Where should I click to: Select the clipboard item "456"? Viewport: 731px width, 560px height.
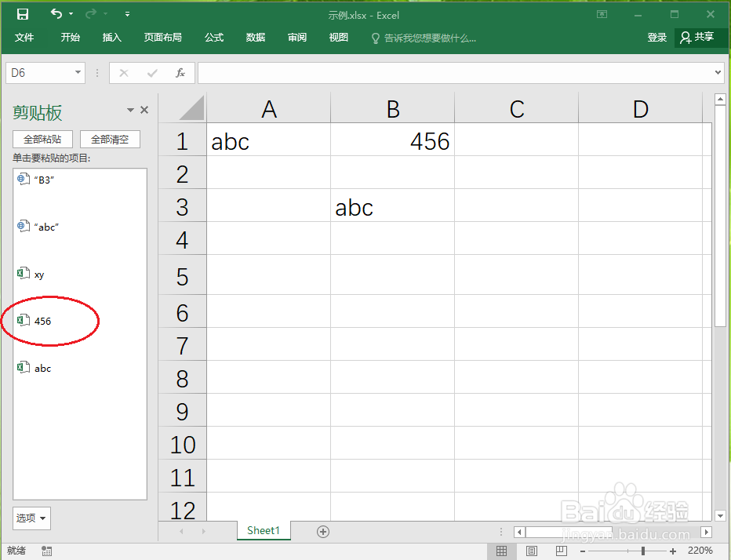[43, 321]
